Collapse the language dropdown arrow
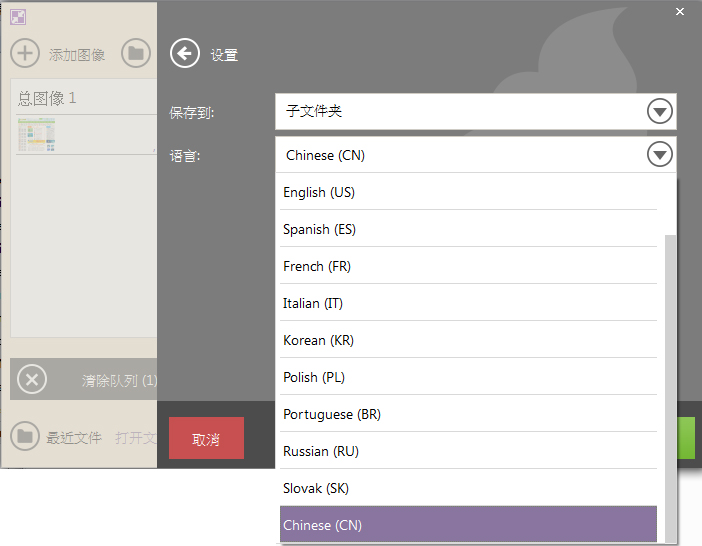The height and width of the screenshot is (546, 702). click(x=659, y=154)
